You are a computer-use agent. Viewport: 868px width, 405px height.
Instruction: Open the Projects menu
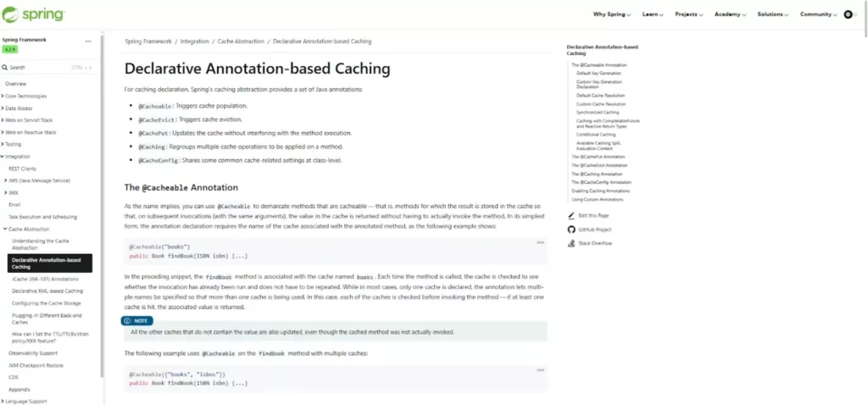coord(688,14)
